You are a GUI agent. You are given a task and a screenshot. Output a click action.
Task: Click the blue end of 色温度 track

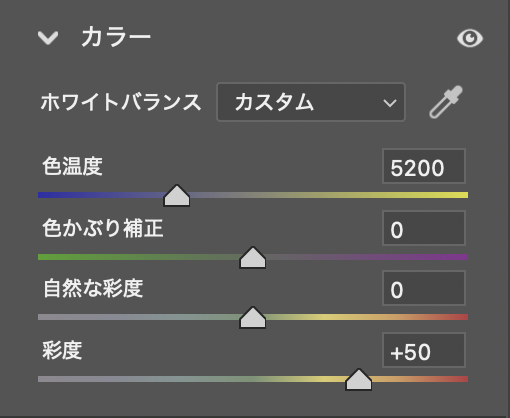click(47, 195)
